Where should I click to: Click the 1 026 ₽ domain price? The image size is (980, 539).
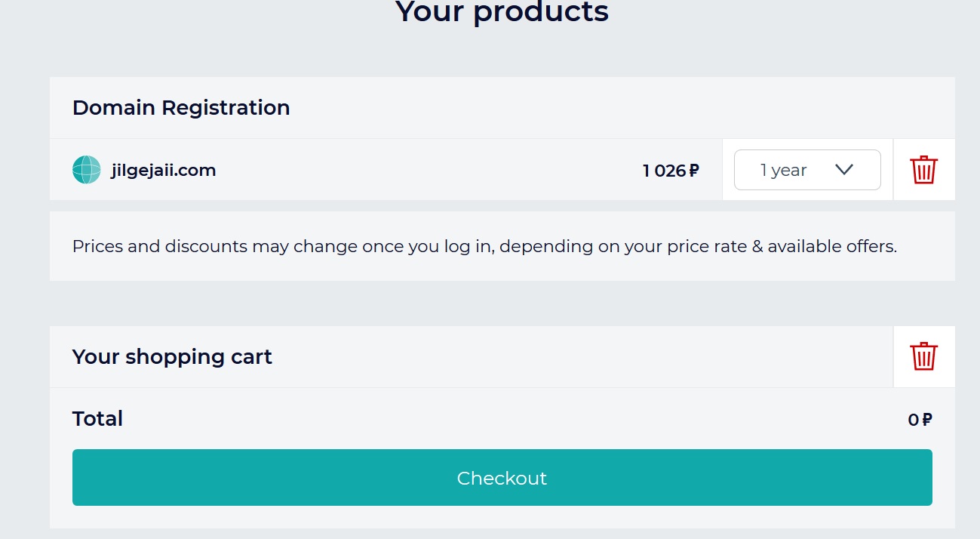[x=670, y=171]
